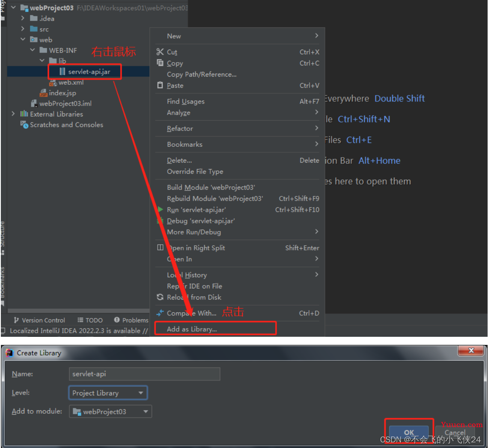Click the Compare With arrows icon

[x=160, y=313]
